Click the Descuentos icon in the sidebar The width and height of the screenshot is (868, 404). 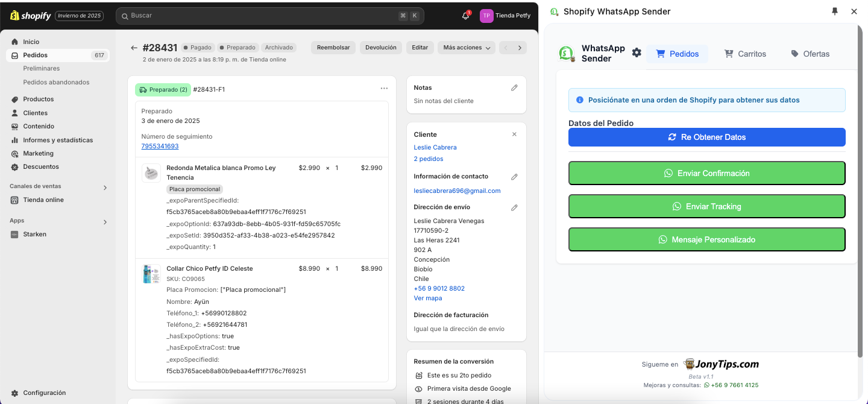click(14, 166)
